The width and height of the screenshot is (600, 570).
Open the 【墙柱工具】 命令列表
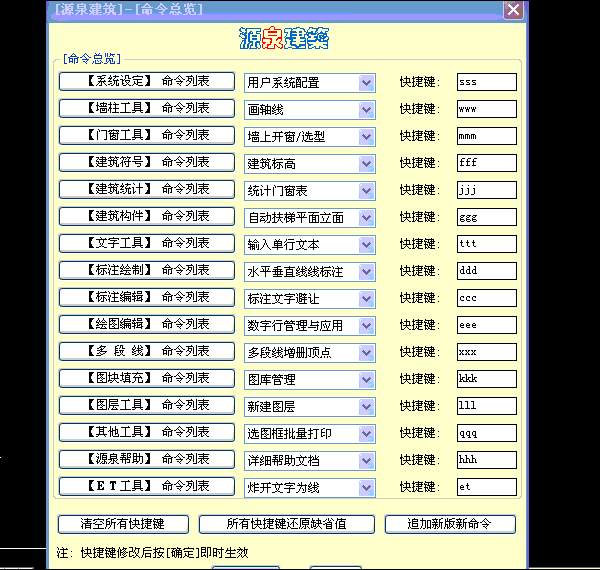[x=147, y=108]
